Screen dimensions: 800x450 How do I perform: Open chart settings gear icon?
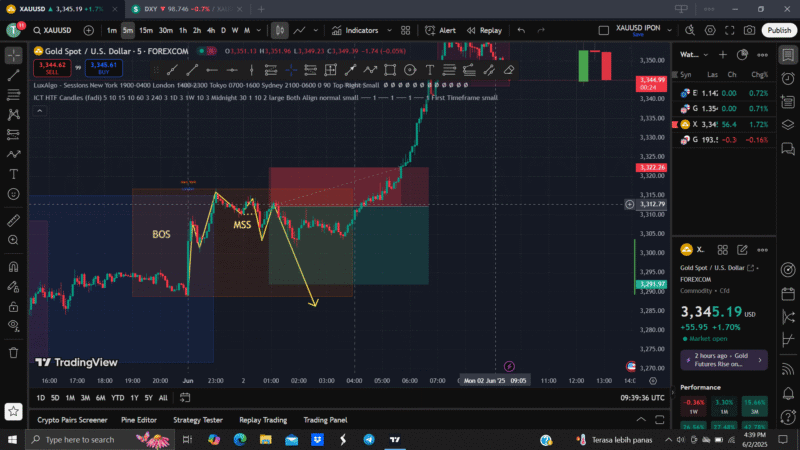[712, 30]
